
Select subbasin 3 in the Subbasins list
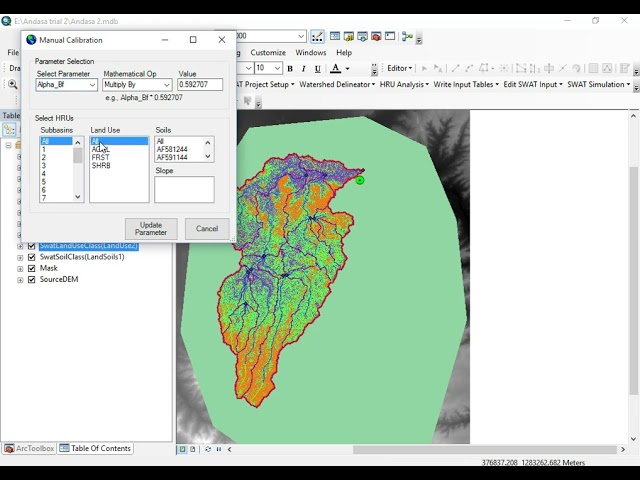click(44, 166)
